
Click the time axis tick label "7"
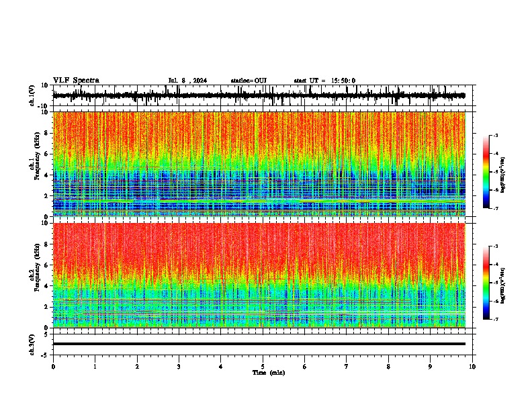[x=347, y=367]
